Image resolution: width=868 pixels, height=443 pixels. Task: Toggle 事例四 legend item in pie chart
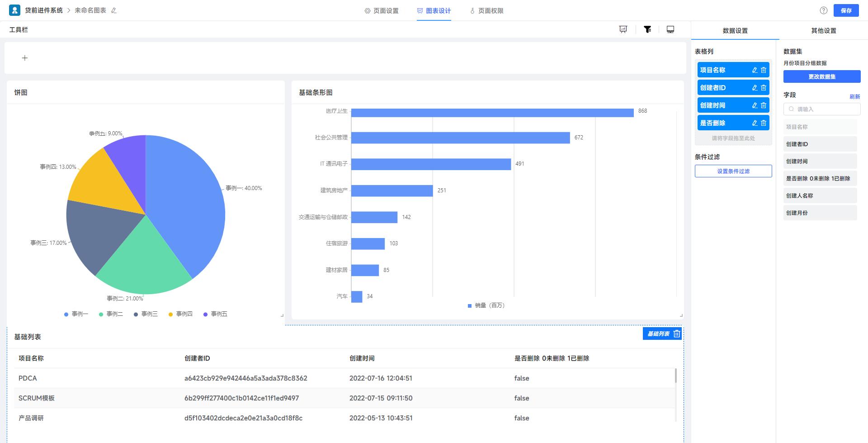[180, 314]
